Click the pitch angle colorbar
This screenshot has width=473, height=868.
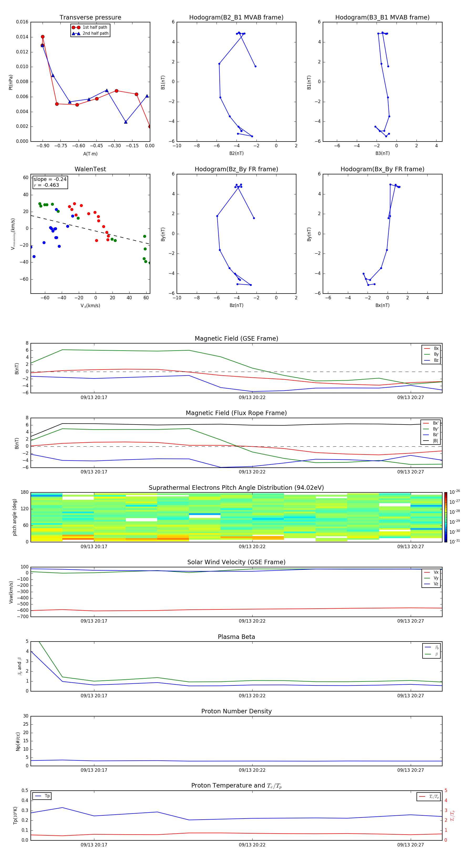tap(446, 517)
